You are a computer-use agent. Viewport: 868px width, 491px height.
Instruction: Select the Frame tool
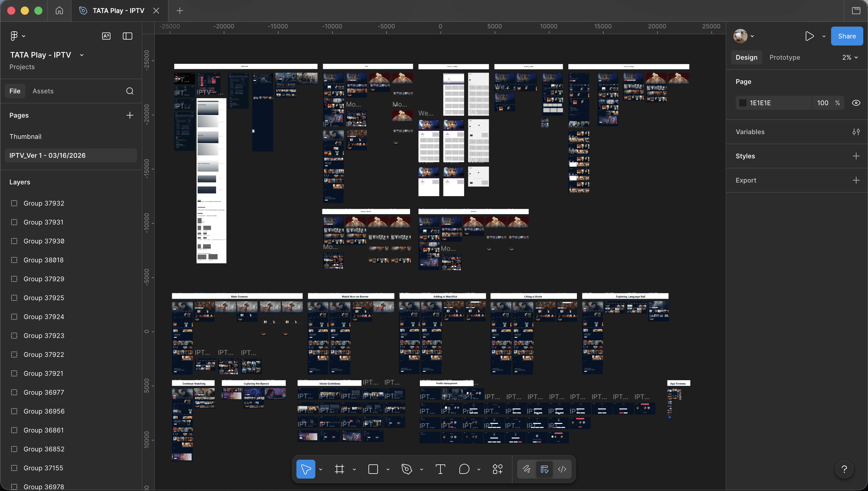pyautogui.click(x=339, y=469)
